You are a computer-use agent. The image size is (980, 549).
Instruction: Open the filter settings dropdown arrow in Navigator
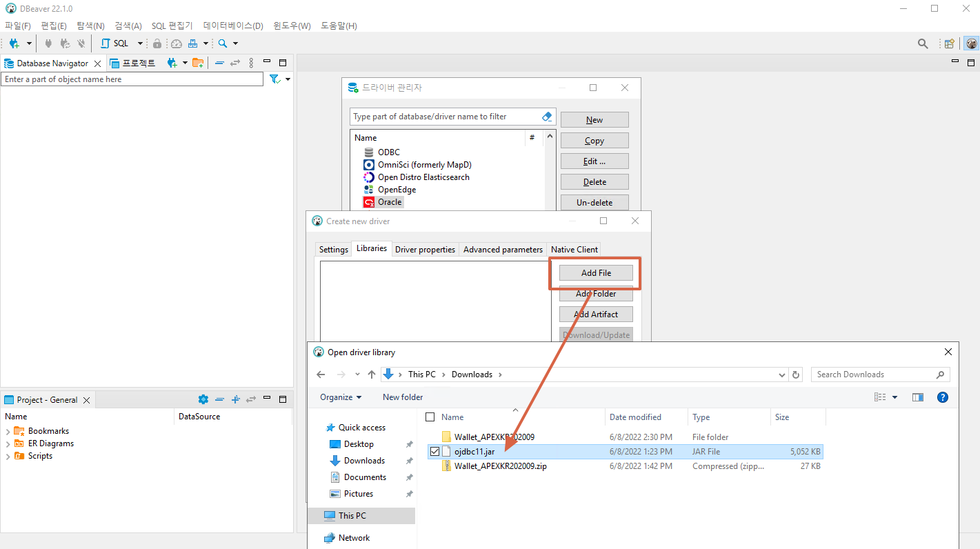click(288, 79)
